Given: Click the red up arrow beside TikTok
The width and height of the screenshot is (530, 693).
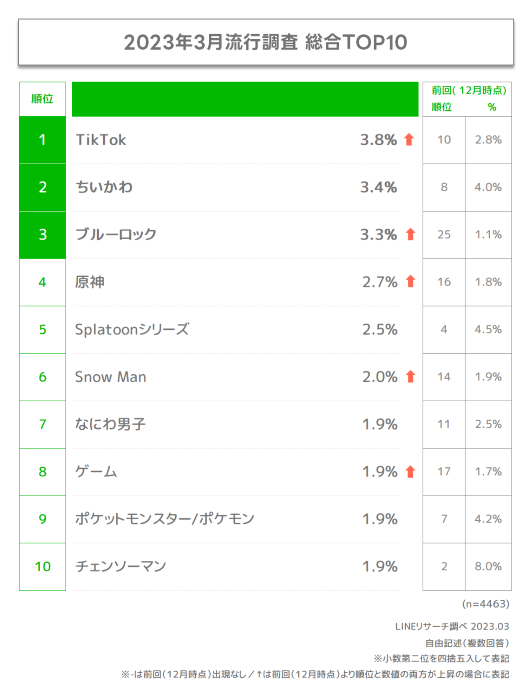Looking at the screenshot, I should 409,139.
